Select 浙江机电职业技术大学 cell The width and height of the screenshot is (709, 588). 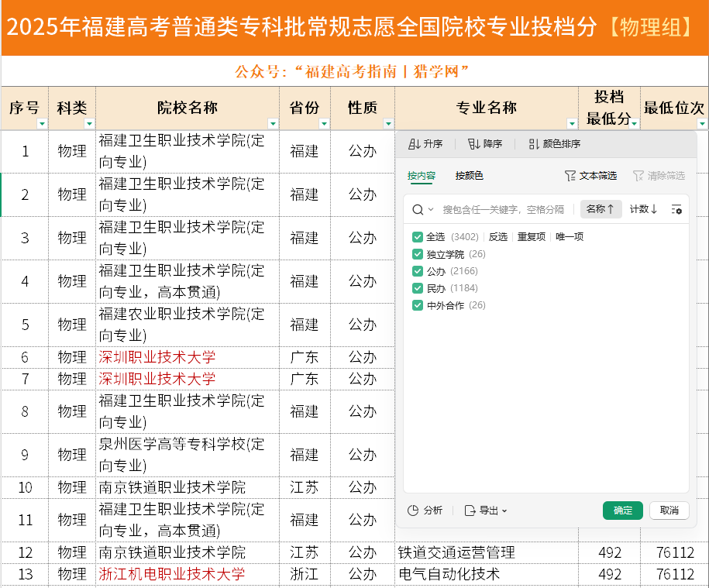point(188,574)
